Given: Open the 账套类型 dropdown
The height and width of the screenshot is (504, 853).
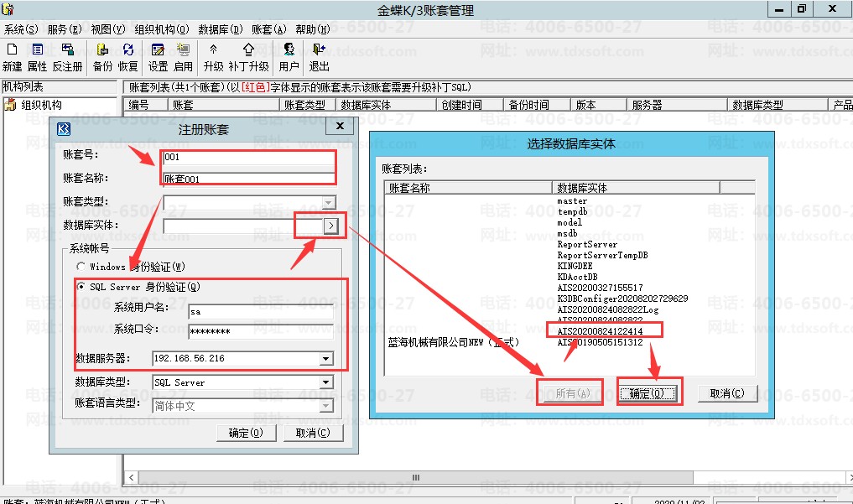Looking at the screenshot, I should tap(328, 203).
